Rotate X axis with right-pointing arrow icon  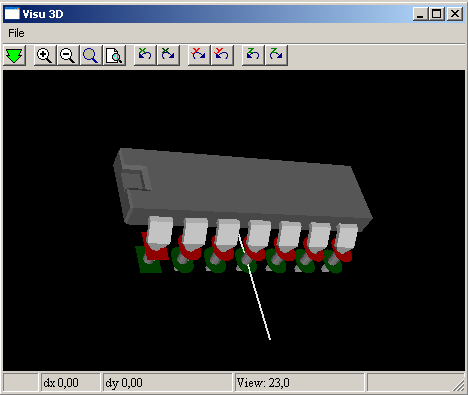coord(168,55)
